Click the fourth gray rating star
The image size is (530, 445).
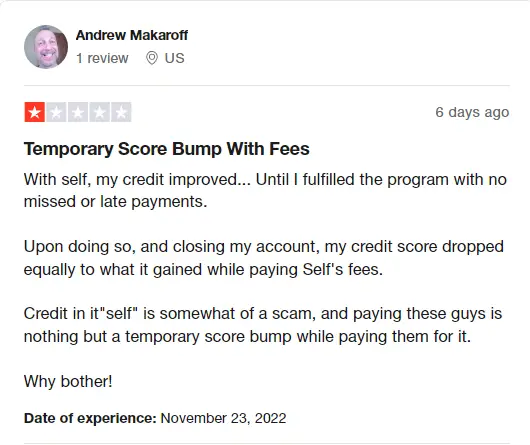click(99, 112)
